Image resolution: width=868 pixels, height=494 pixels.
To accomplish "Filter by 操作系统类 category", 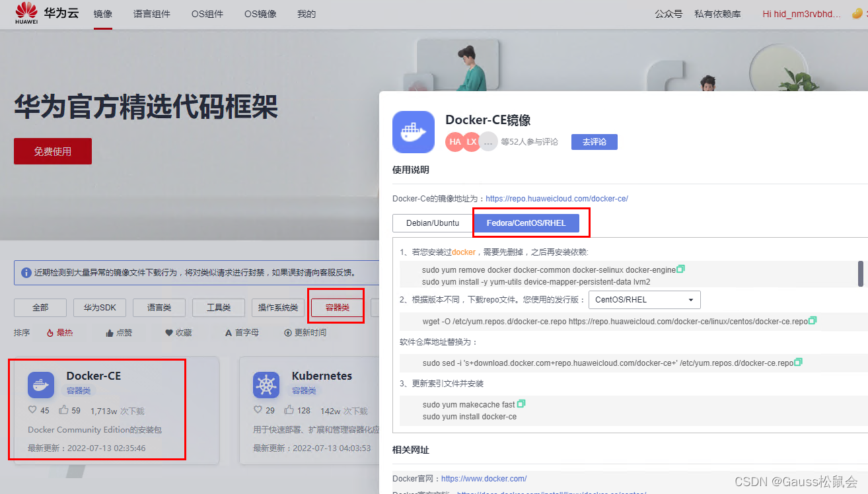I will pyautogui.click(x=278, y=307).
